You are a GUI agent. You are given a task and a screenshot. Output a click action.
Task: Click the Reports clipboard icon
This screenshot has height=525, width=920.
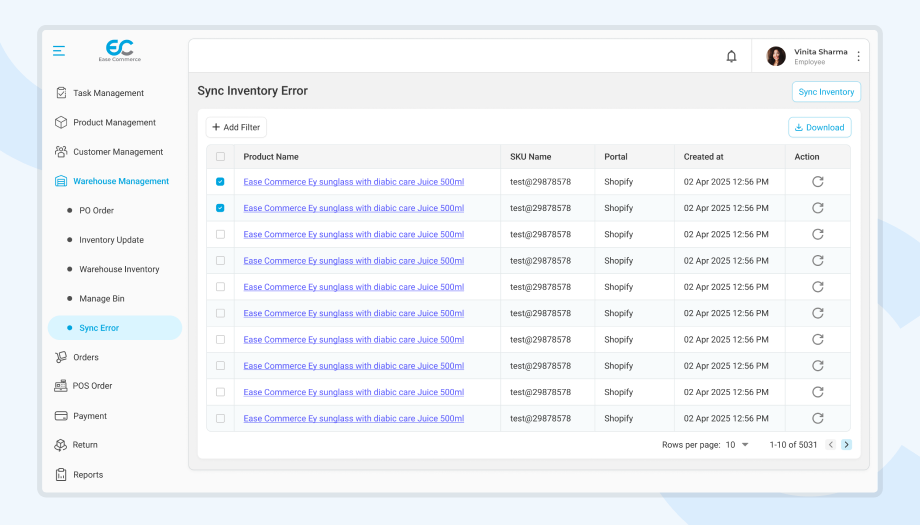click(61, 475)
